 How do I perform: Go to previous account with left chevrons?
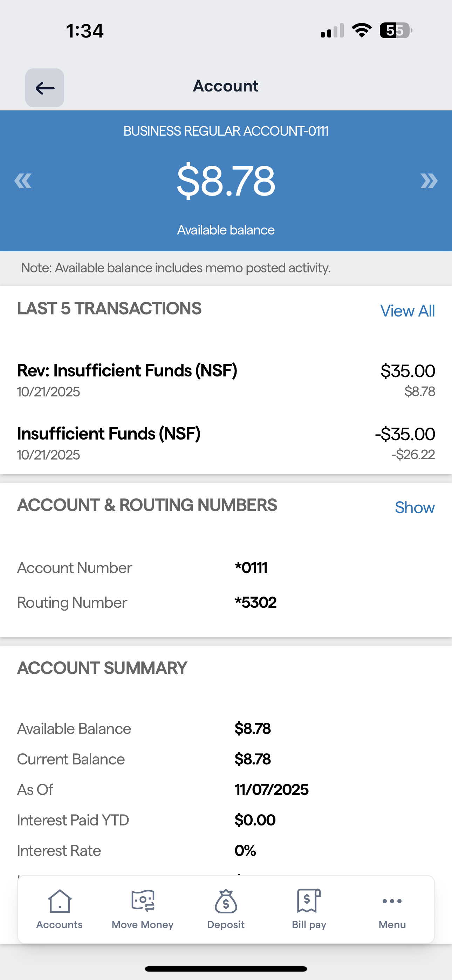pyautogui.click(x=23, y=181)
